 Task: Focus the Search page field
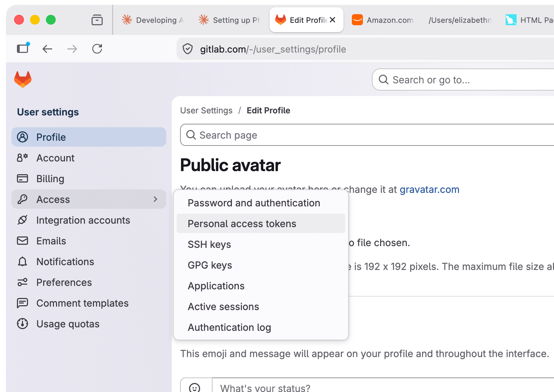(367, 135)
